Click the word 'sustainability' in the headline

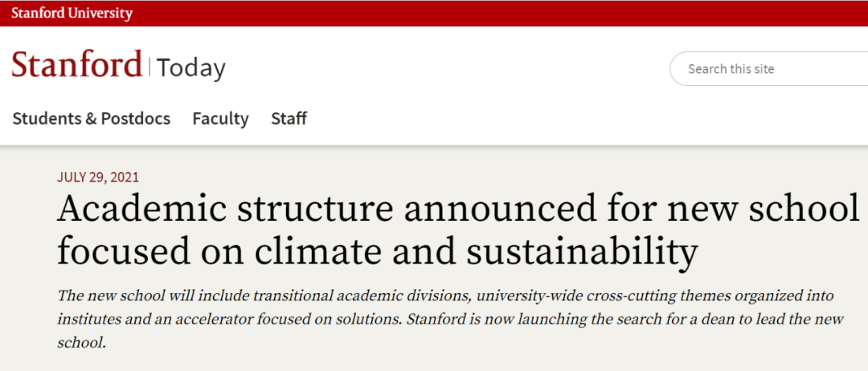pyautogui.click(x=581, y=251)
